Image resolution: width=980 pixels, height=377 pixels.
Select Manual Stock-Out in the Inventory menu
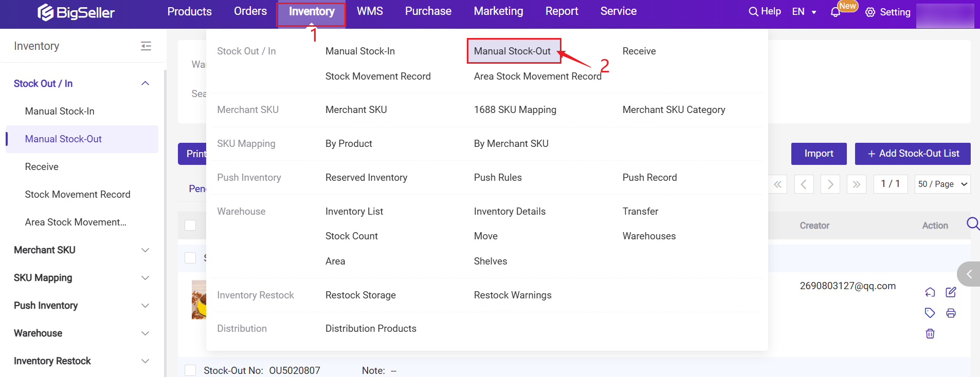point(512,51)
